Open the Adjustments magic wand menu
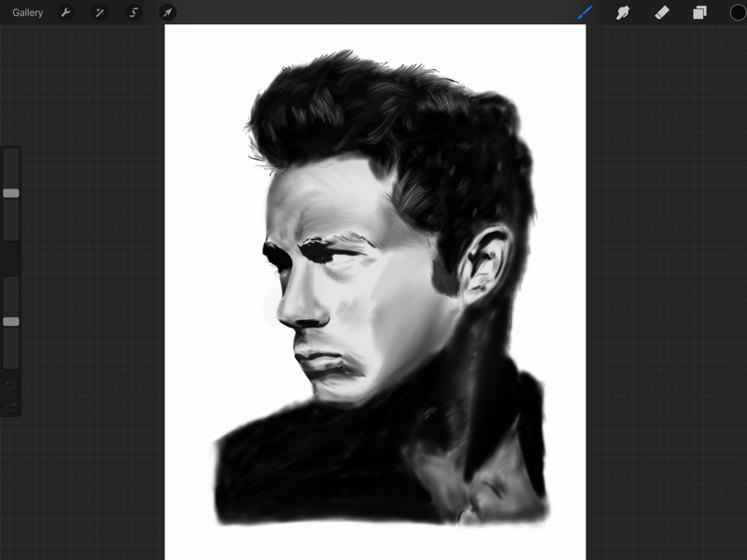 point(99,13)
